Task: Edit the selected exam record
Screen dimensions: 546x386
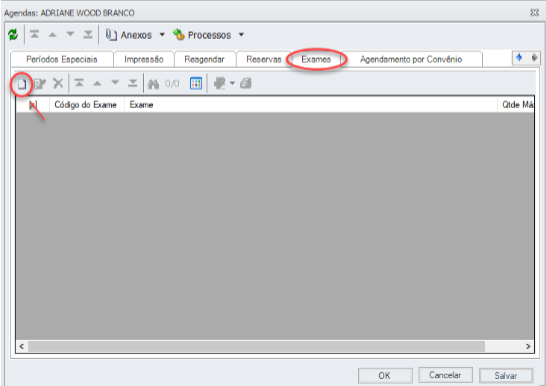Action: tap(40, 84)
